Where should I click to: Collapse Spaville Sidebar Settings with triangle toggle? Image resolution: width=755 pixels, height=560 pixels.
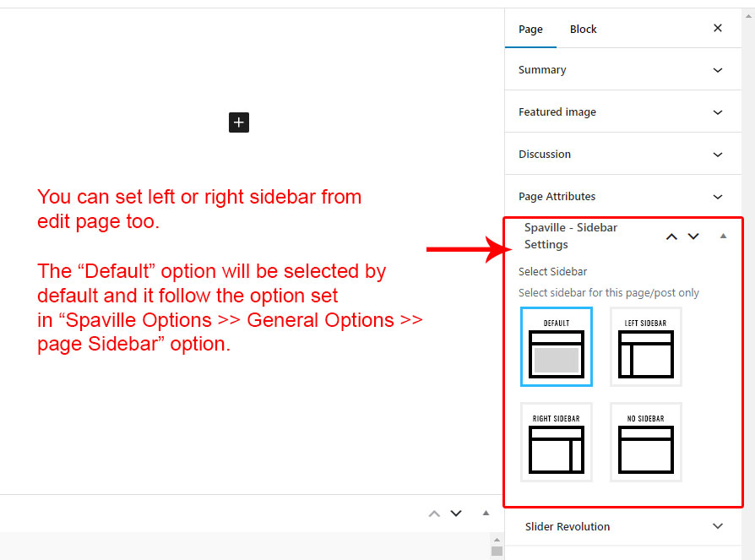point(723,237)
